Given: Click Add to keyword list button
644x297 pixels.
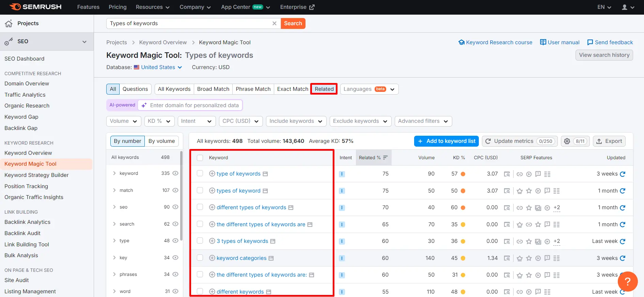Looking at the screenshot, I should pos(446,141).
